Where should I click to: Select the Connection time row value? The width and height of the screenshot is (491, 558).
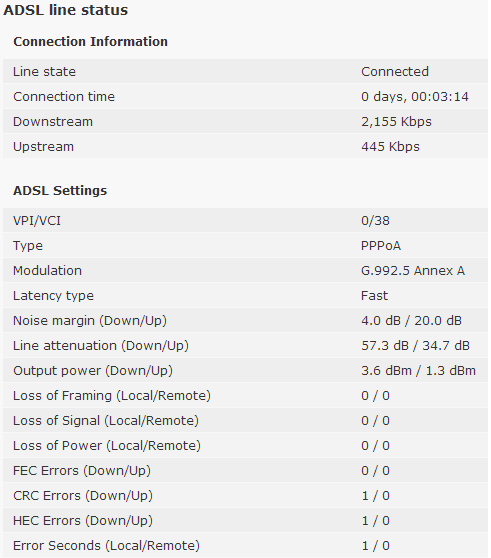point(415,97)
